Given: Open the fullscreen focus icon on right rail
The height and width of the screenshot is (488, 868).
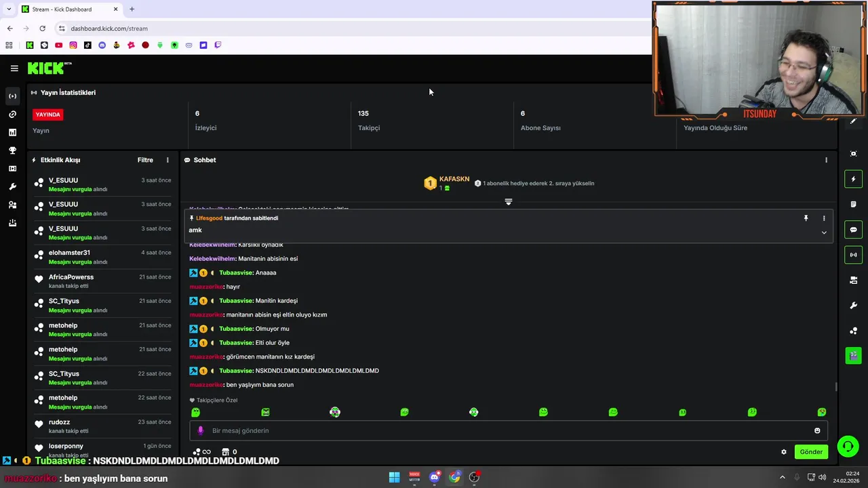Looking at the screenshot, I should [853, 154].
